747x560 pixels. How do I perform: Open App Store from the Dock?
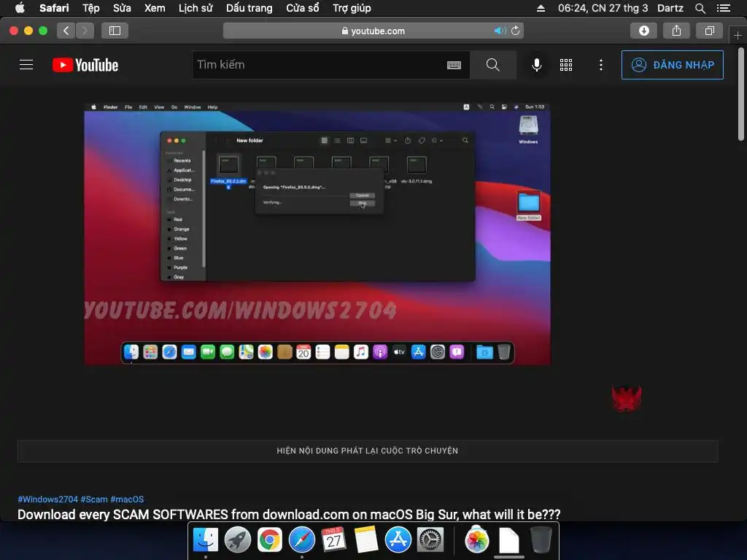click(398, 540)
